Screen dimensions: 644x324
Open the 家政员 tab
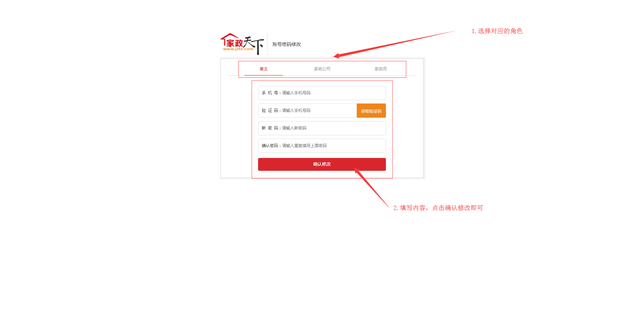[x=381, y=69]
